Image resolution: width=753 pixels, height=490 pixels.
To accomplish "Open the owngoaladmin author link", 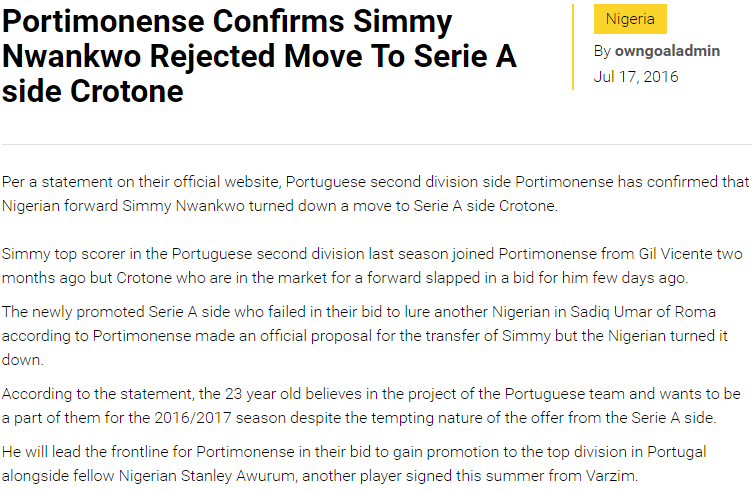I will click(667, 51).
